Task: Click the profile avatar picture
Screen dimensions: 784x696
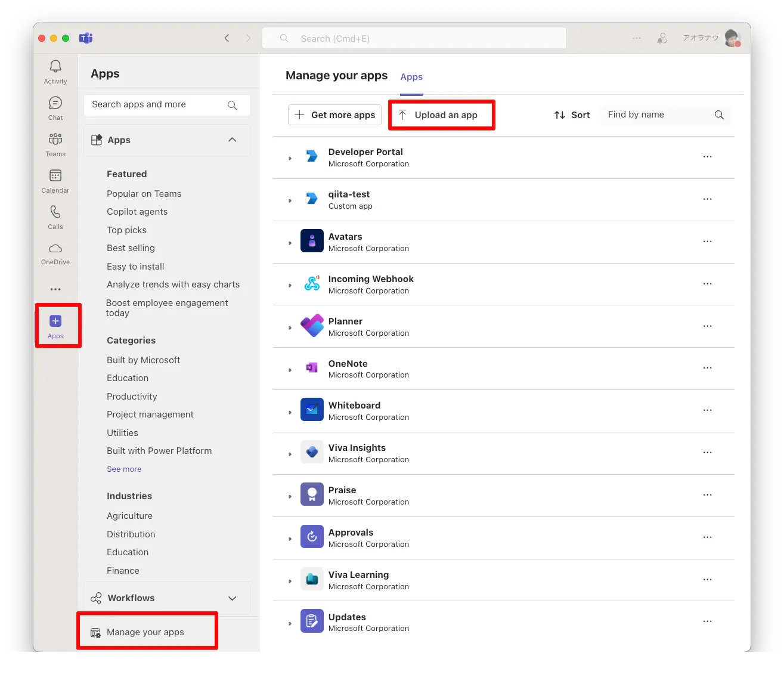Action: (732, 38)
